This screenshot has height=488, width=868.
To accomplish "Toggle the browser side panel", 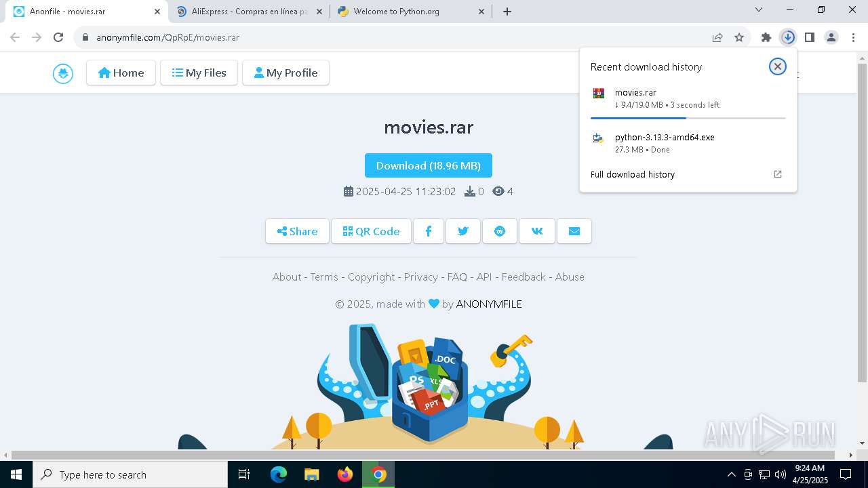I will point(810,37).
